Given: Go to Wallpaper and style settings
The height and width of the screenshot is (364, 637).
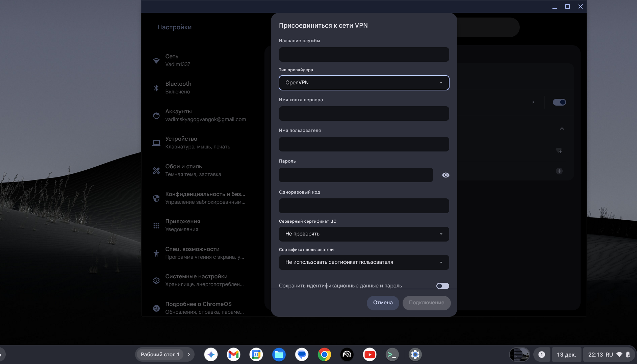Looking at the screenshot, I should tap(183, 170).
